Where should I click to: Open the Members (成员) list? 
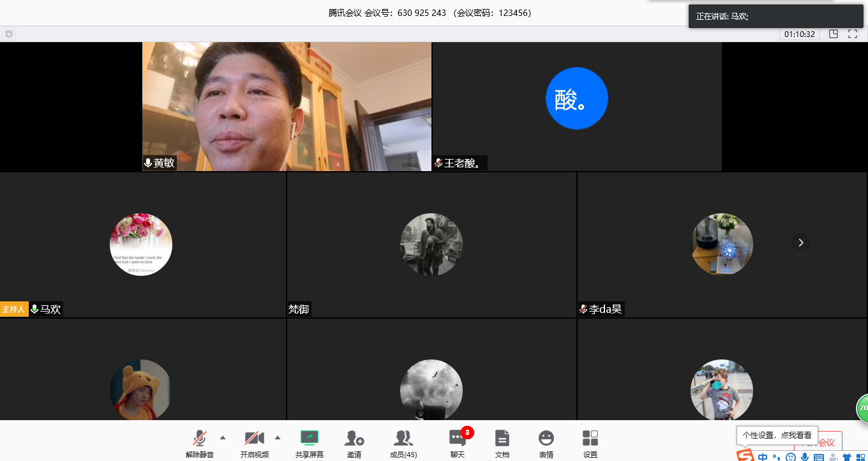coord(403,439)
